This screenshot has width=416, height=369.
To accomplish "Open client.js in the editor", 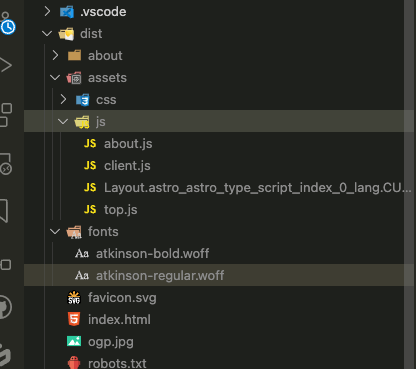I will click(x=127, y=166).
